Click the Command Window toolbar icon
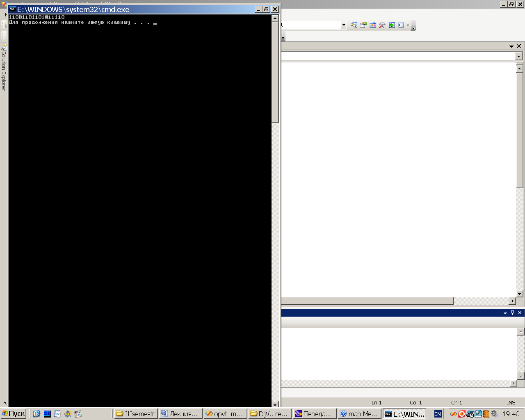This screenshot has height=420, width=525. 401,25
